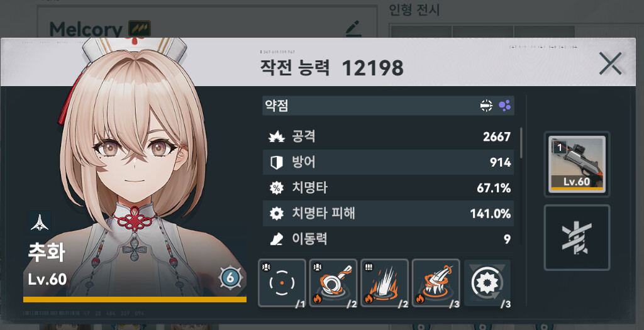
Task: Open the Lv.60 weapon thumbnail
Action: point(577,164)
